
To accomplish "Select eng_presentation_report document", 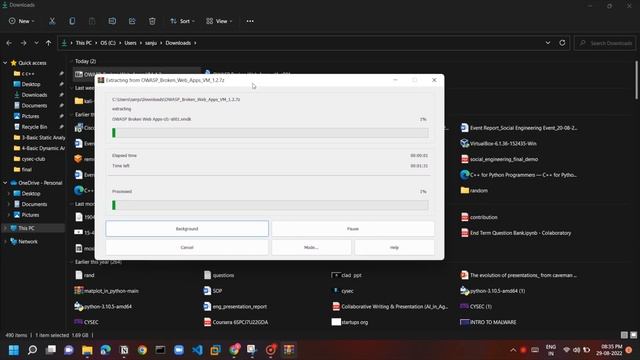I will point(235,307).
